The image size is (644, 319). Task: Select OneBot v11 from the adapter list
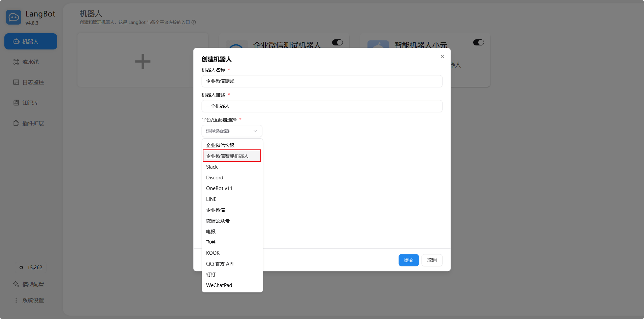pos(232,188)
